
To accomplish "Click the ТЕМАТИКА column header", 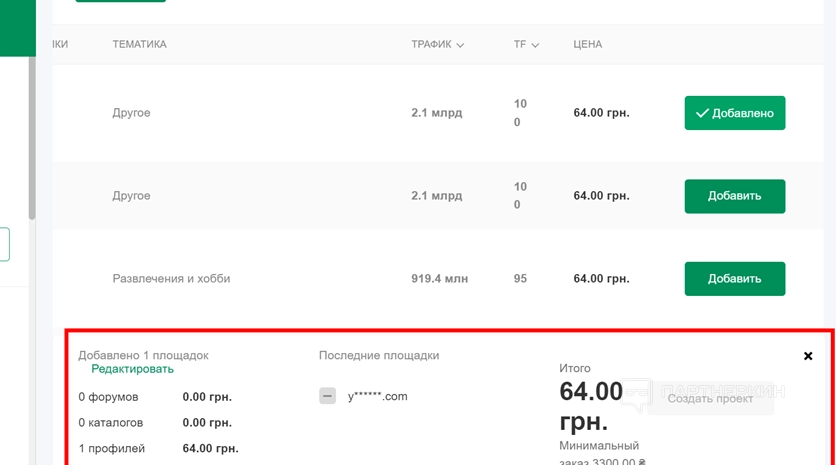I will [139, 44].
